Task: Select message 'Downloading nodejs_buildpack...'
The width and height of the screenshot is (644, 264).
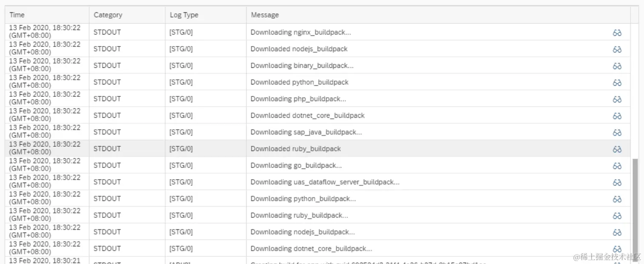Action: coord(303,232)
